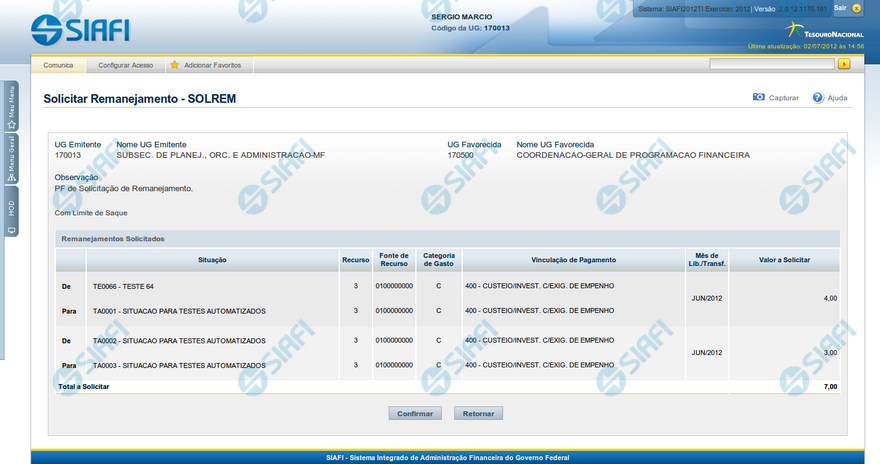Click the SIAFI logo
Viewport: 880px width, 464px height.
pyautogui.click(x=80, y=29)
